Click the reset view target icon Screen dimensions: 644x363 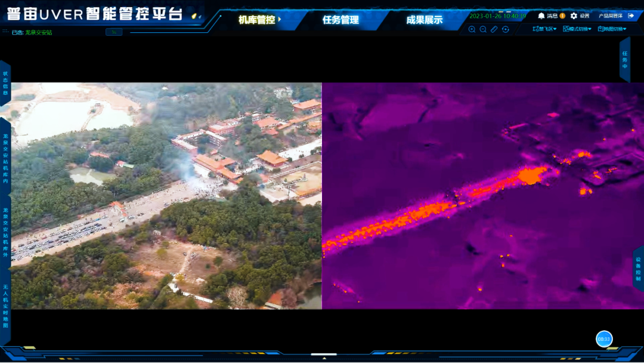click(506, 29)
